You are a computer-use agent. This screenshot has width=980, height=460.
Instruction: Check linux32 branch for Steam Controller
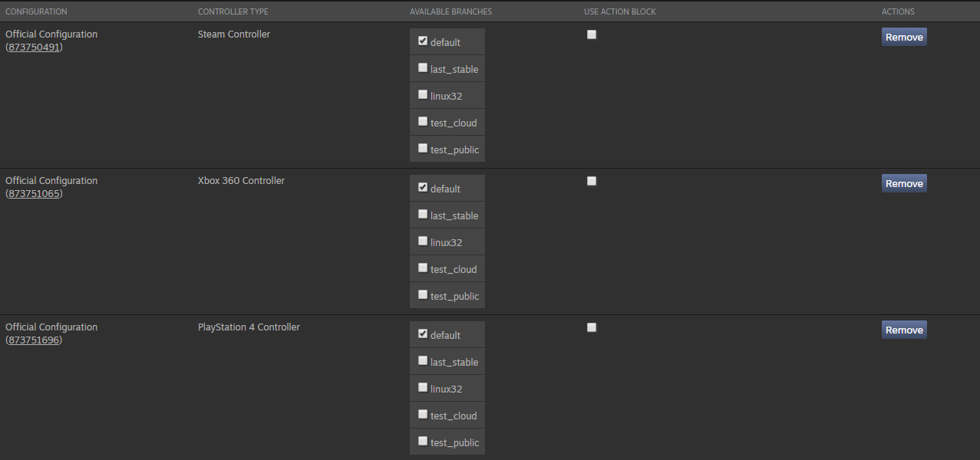423,95
